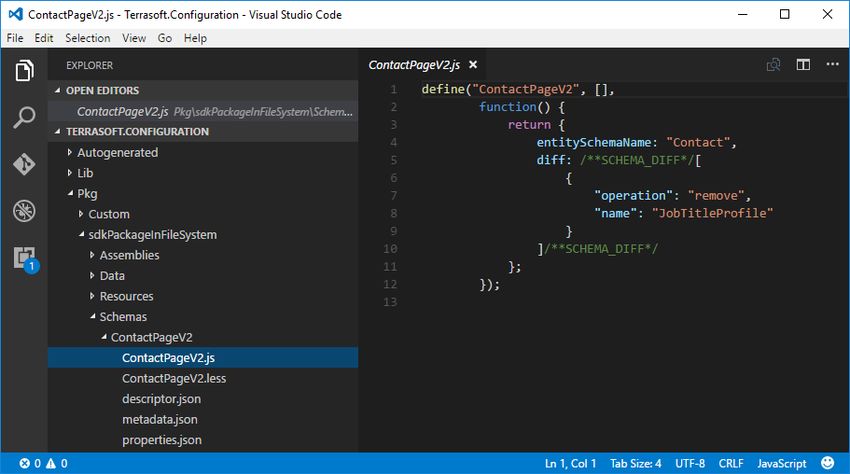Click the return keyword on line 3
The height and width of the screenshot is (474, 850).
click(529, 124)
